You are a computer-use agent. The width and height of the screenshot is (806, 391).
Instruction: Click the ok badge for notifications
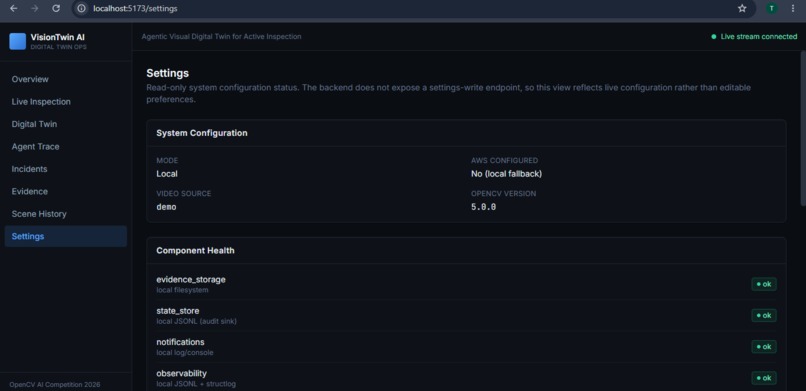[x=764, y=347]
